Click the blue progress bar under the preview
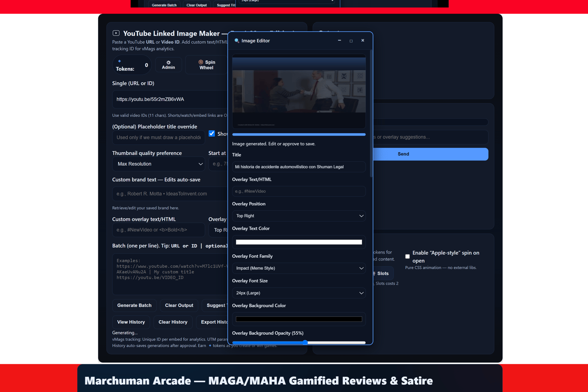This screenshot has height=392, width=588. coord(299,134)
